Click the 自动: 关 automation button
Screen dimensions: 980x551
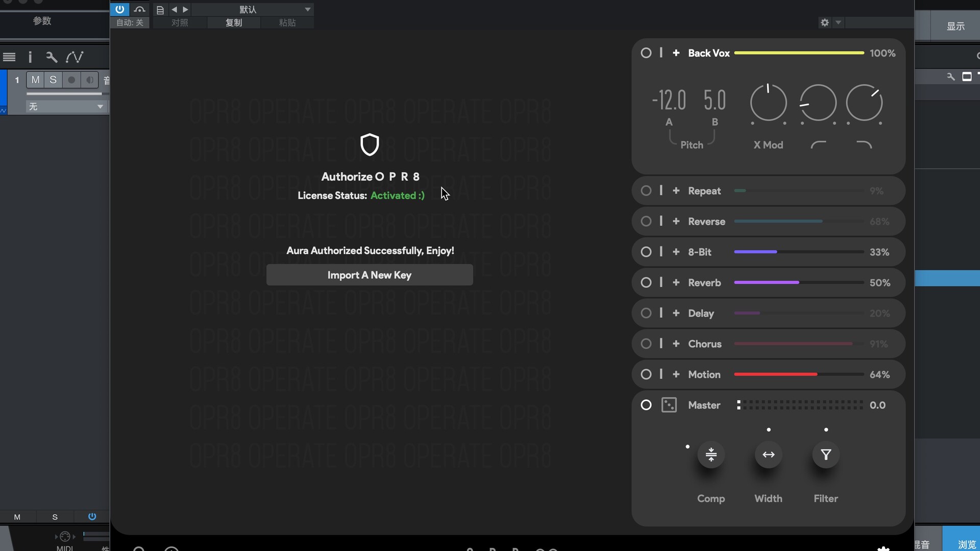pos(130,22)
